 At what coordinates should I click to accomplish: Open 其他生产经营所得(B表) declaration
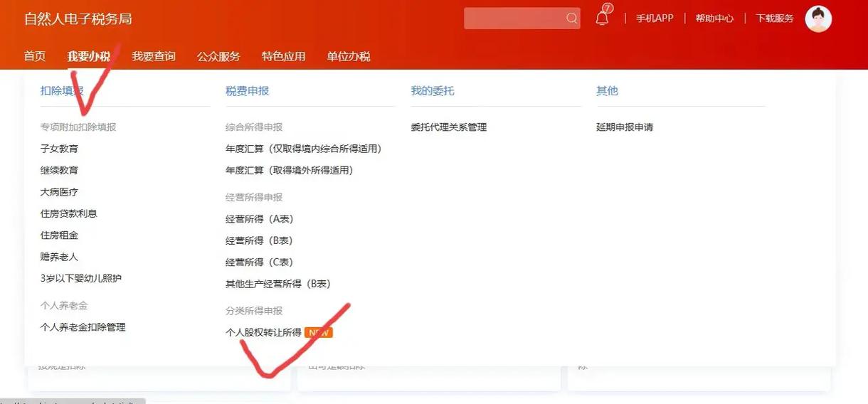pos(278,284)
